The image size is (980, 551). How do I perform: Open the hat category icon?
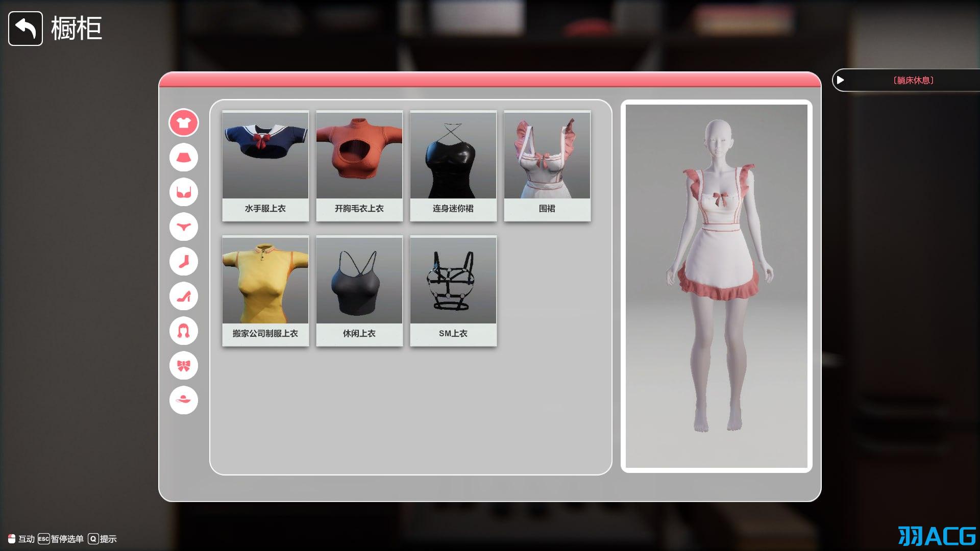[x=184, y=400]
